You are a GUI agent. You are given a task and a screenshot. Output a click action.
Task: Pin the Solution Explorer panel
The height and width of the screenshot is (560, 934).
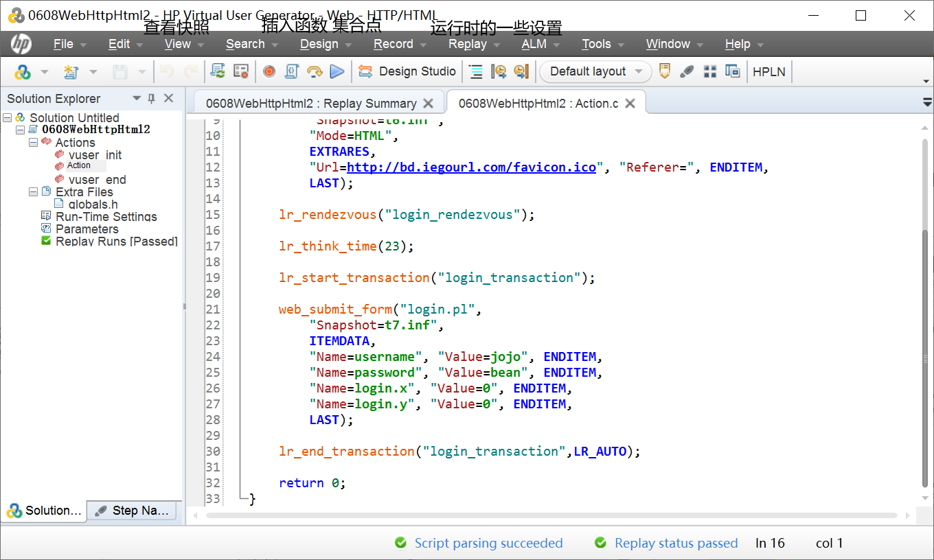pos(152,98)
